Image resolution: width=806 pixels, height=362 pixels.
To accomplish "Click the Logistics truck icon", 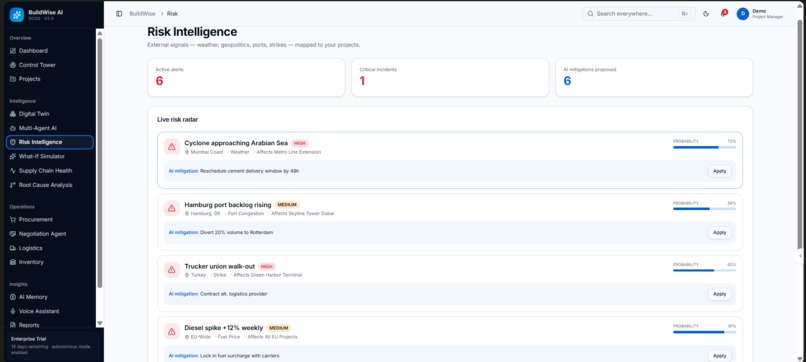I will pyautogui.click(x=13, y=248).
